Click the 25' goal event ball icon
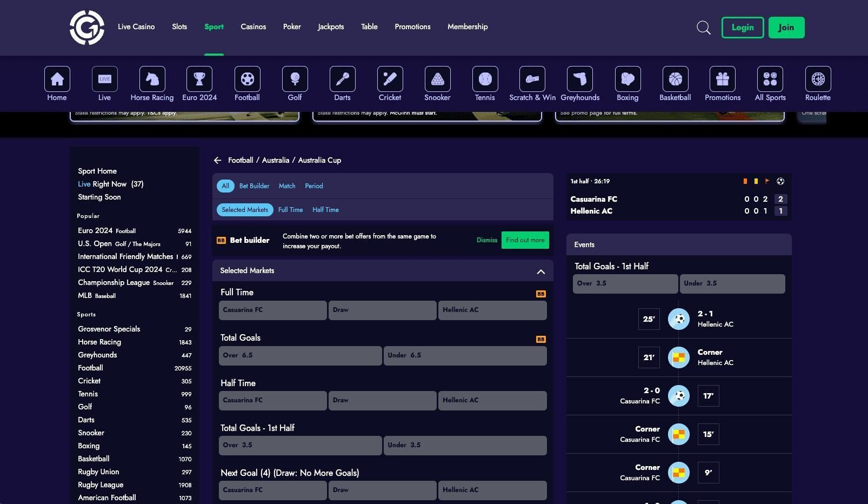The width and height of the screenshot is (868, 504). [x=679, y=319]
